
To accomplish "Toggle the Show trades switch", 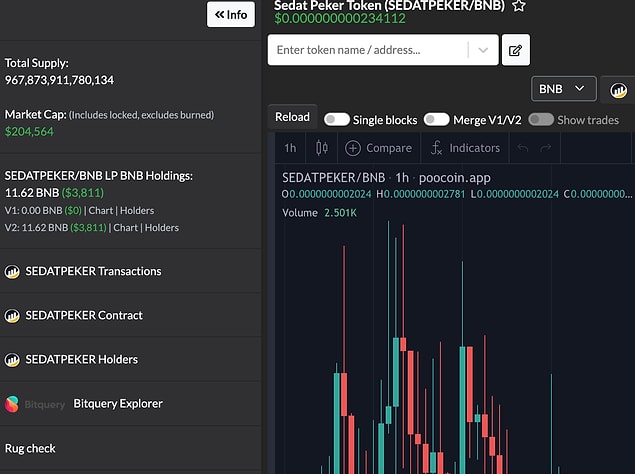I will pyautogui.click(x=541, y=120).
